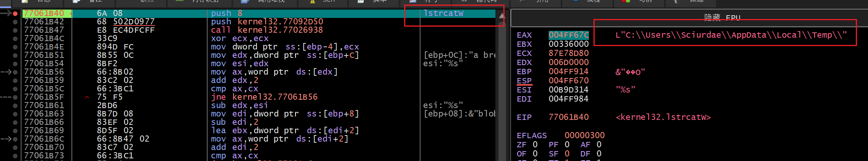Image resolution: width=868 pixels, height=161 pixels.
Task: Select EIP register value 77061B40
Action: 569,117
